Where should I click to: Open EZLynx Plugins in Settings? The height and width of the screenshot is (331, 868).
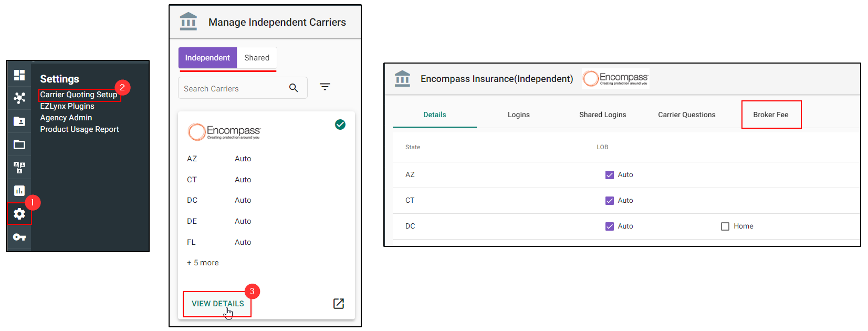click(x=67, y=106)
